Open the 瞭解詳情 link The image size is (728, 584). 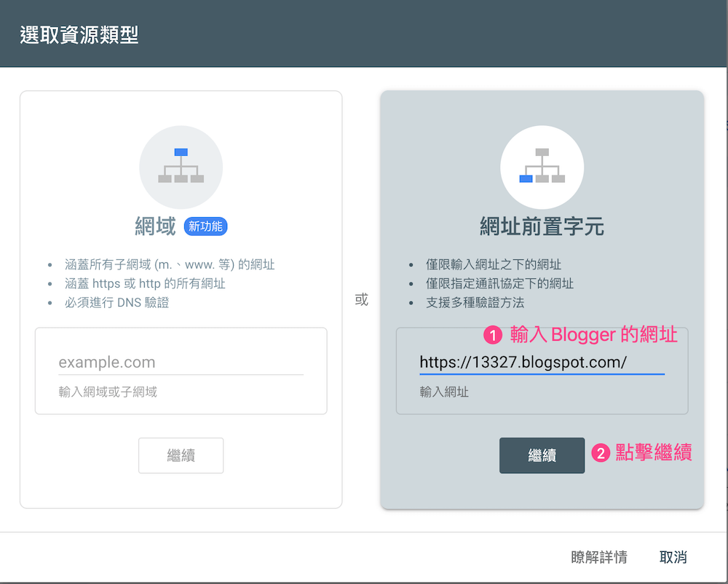click(x=599, y=556)
